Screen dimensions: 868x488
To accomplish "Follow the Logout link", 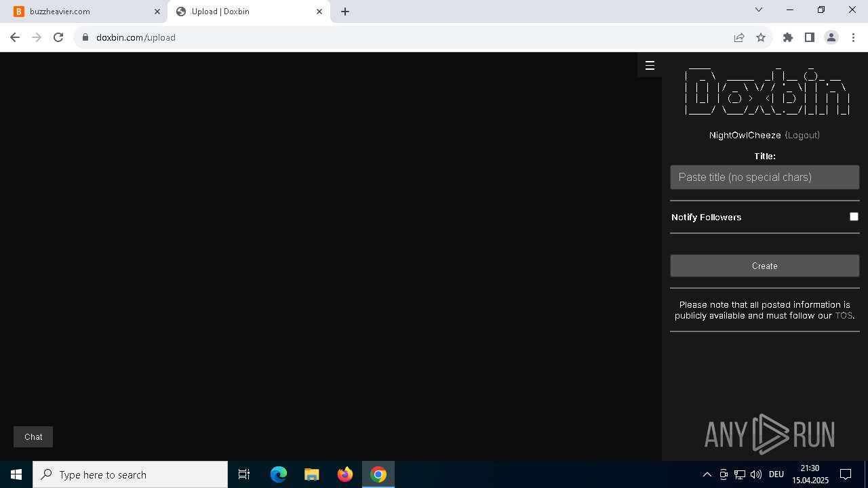I will [802, 135].
